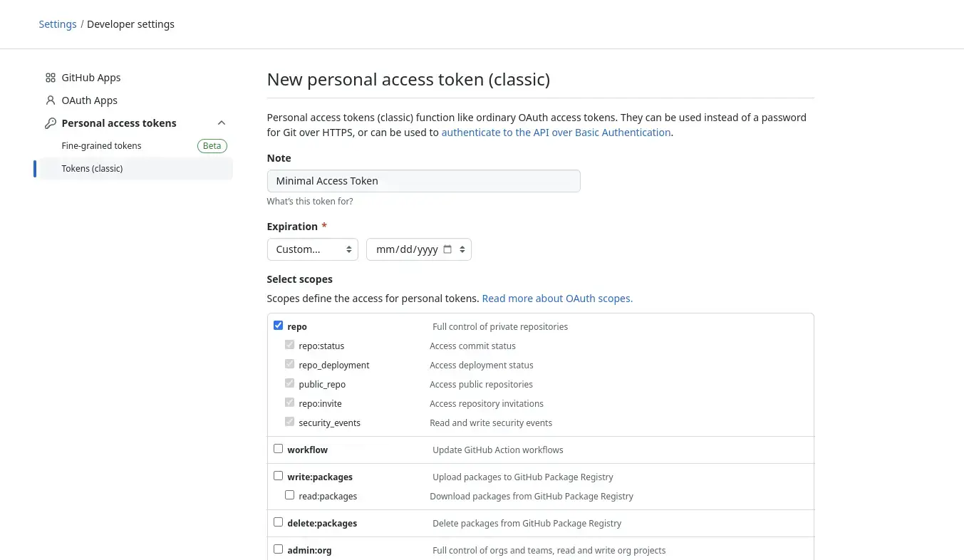Click the authenticate to the API link

click(x=556, y=132)
